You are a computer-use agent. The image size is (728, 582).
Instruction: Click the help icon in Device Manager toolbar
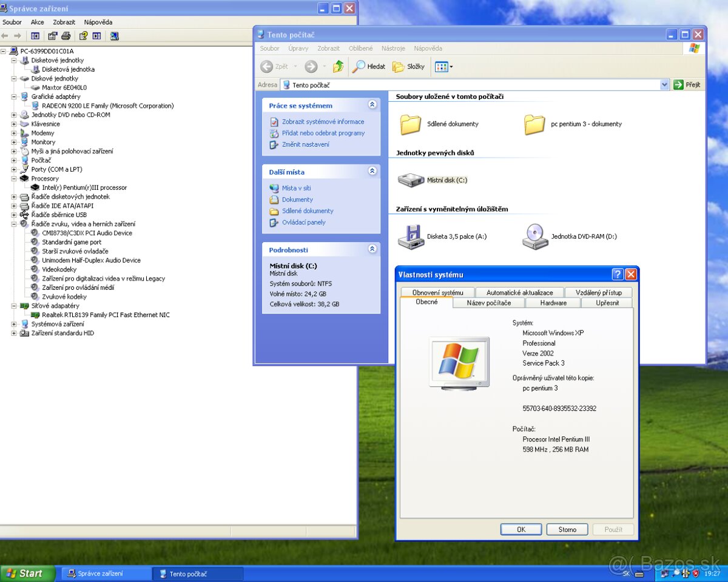pyautogui.click(x=84, y=36)
